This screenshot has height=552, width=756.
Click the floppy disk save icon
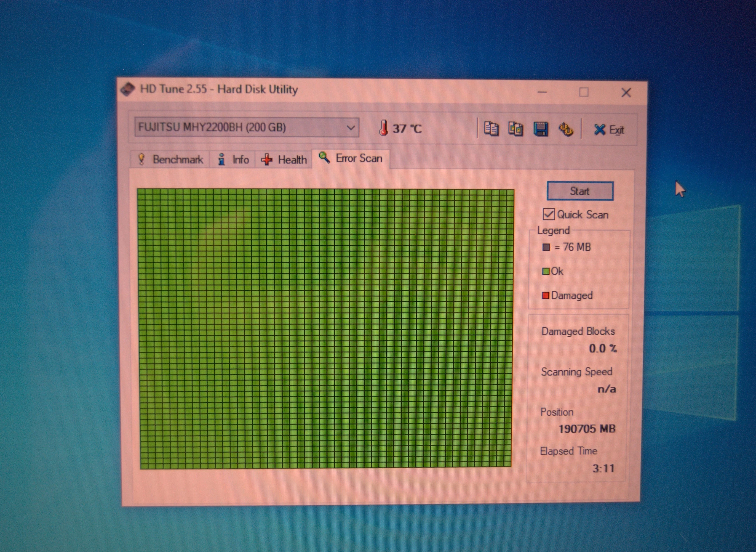(541, 129)
